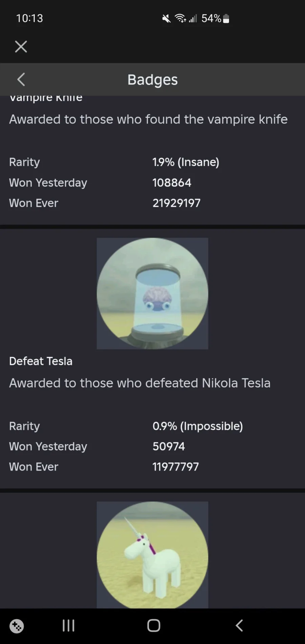The image size is (305, 644).
Task: Open the game controller icon in navigation bar
Action: [x=17, y=626]
